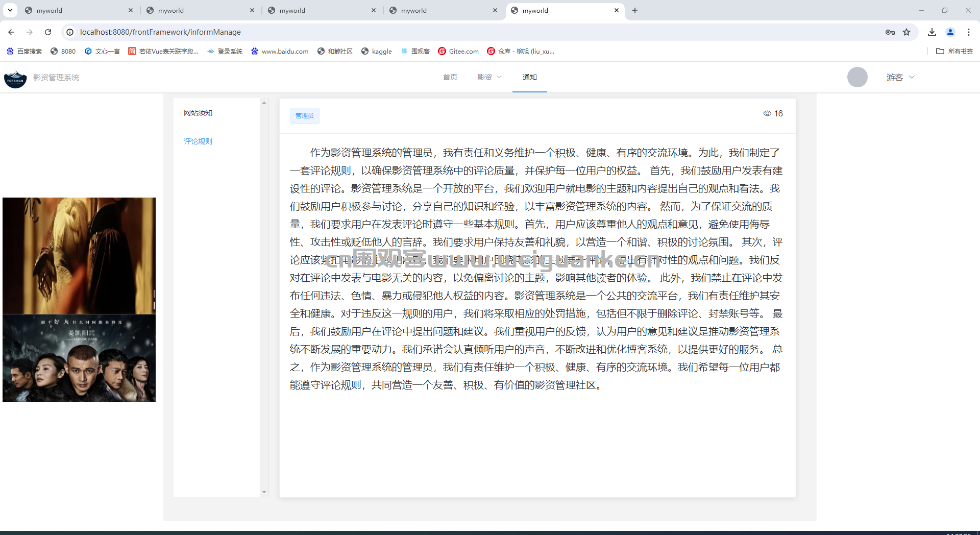This screenshot has width=980, height=535.
Task: Click the 影资管理系统 title
Action: pos(56,78)
